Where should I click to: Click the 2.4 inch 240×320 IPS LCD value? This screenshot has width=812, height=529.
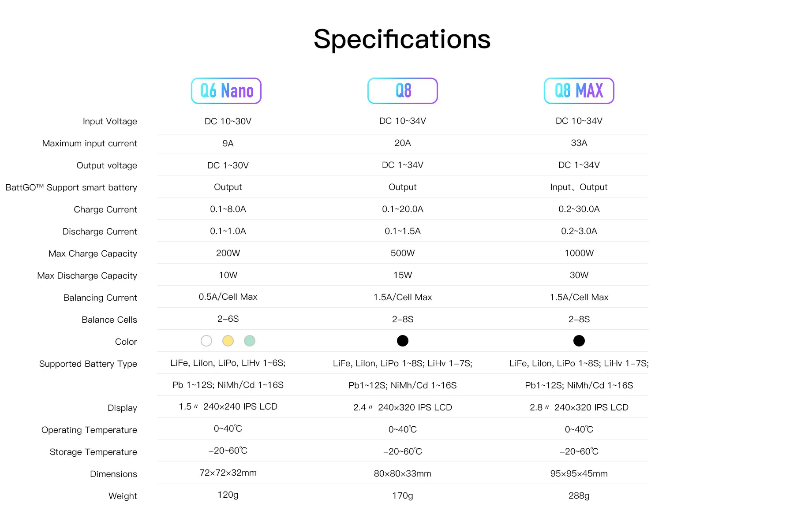click(403, 407)
